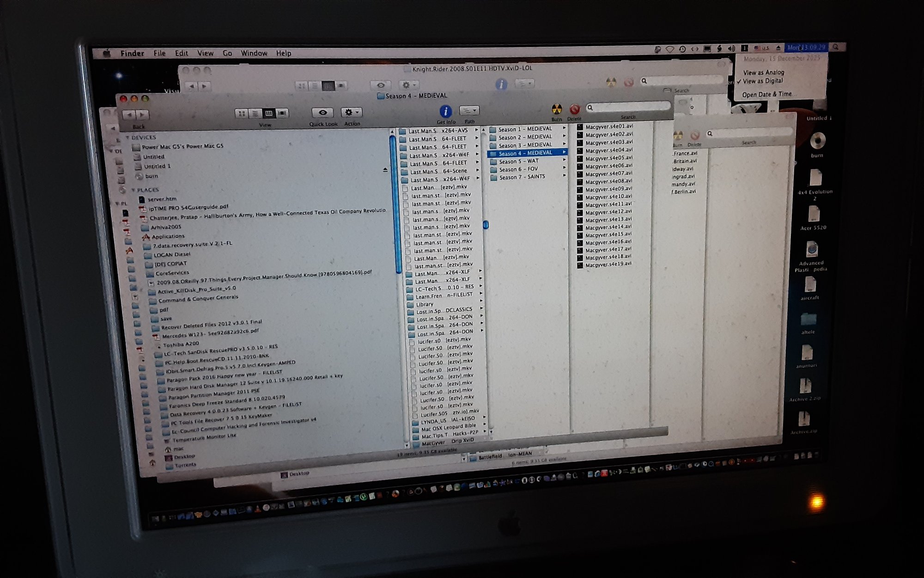Select the View as Analog clock option

pyautogui.click(x=763, y=73)
